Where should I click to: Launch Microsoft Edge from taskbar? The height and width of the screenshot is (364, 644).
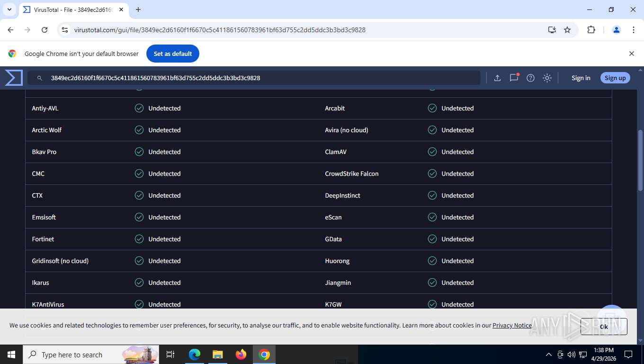click(195, 355)
